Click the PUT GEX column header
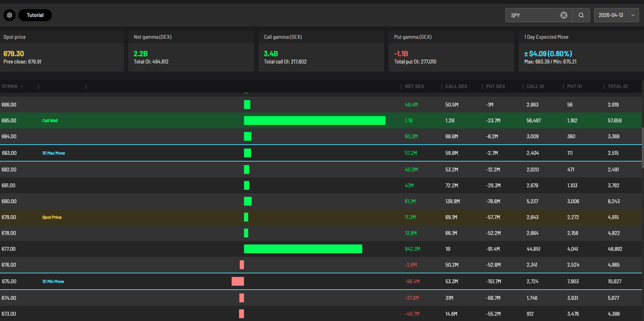644x321 pixels. (496, 86)
